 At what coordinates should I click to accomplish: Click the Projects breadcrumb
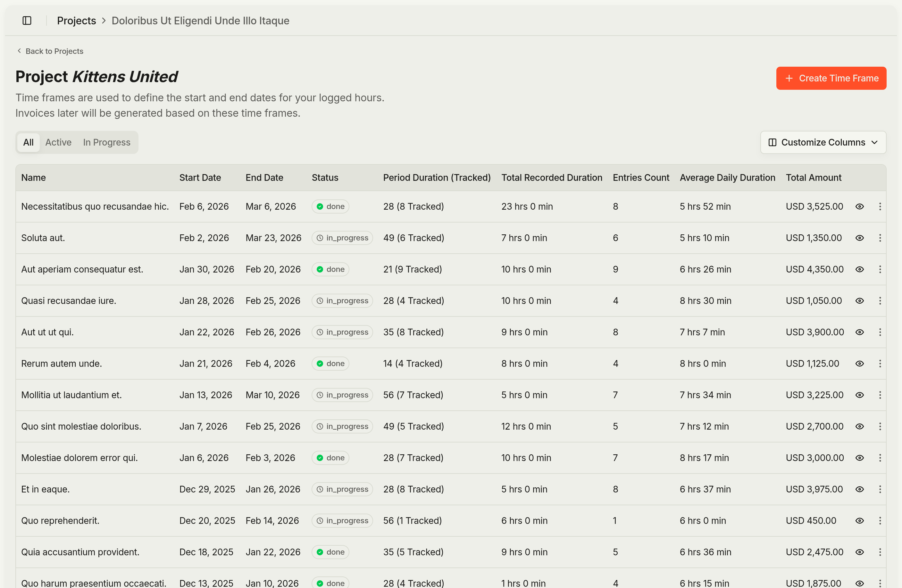point(77,21)
